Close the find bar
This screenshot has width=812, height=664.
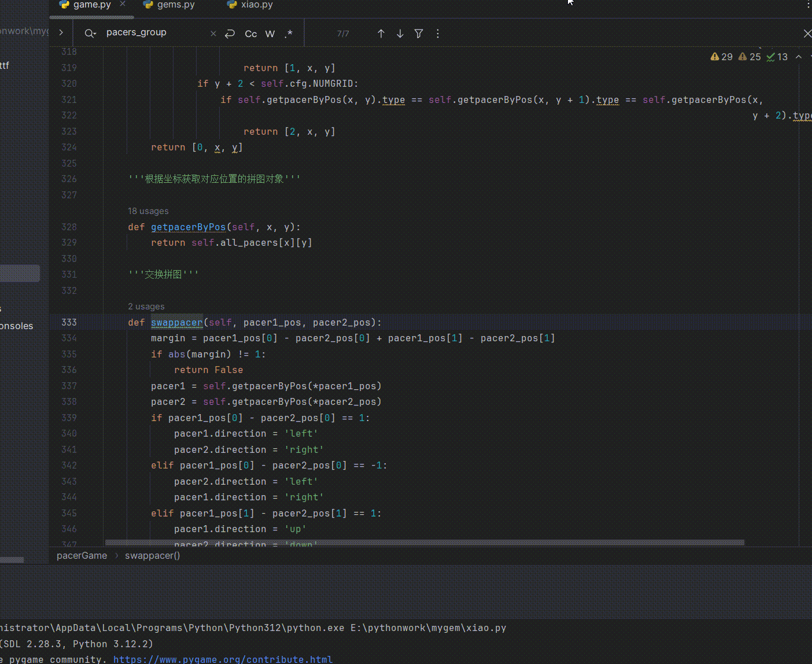pos(807,34)
